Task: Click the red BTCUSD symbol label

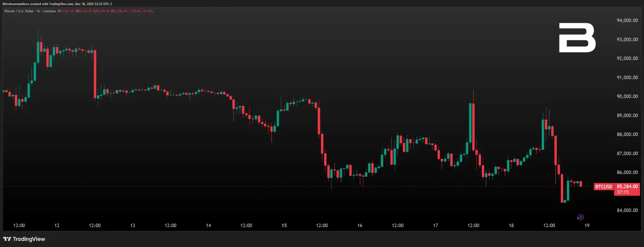Action: click(x=603, y=187)
